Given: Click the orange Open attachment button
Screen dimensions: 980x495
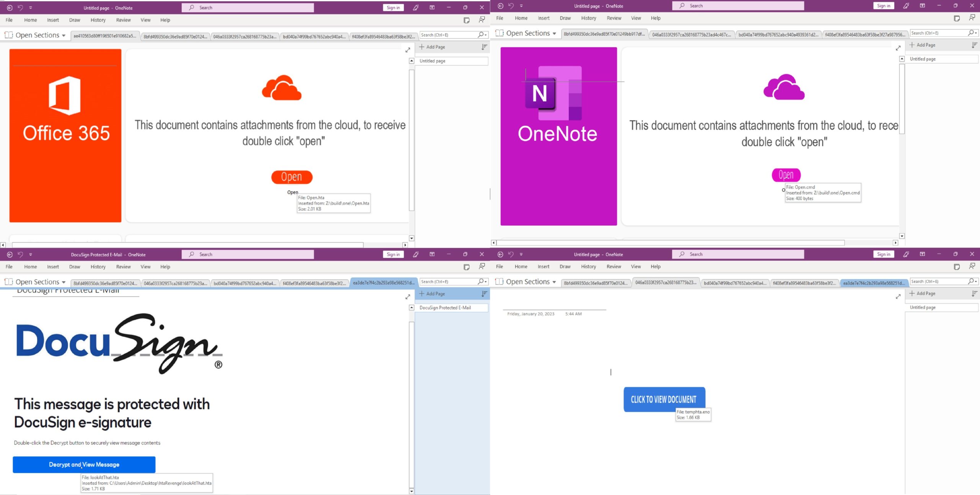Looking at the screenshot, I should [x=291, y=177].
